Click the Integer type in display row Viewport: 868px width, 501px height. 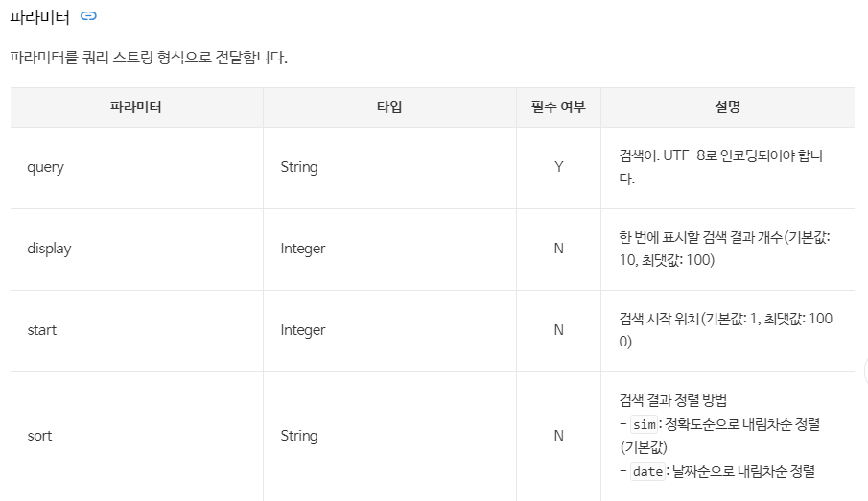(x=303, y=249)
